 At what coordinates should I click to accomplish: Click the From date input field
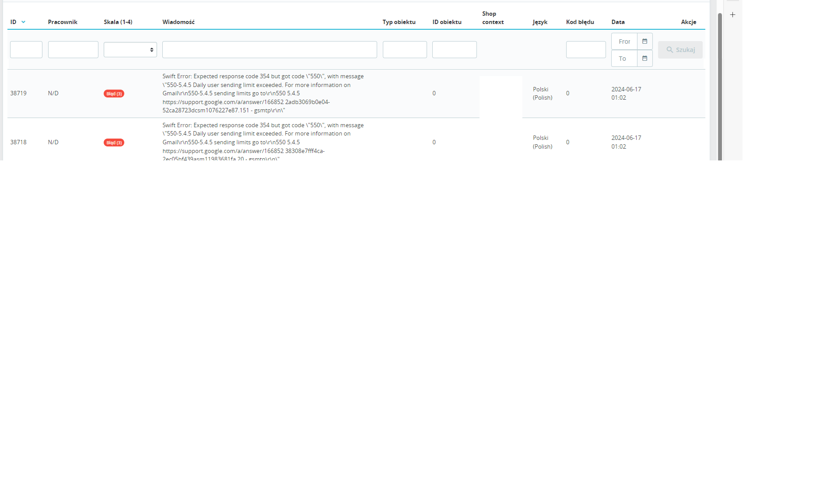(624, 42)
